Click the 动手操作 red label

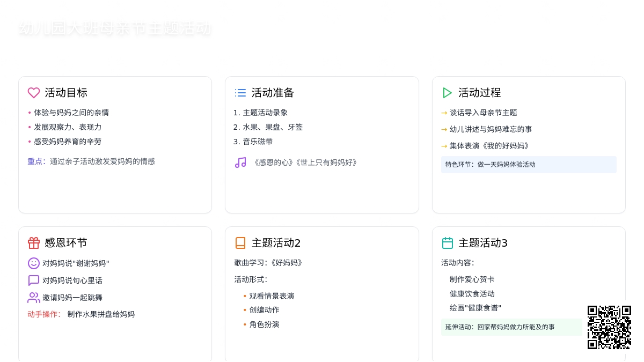(43, 314)
